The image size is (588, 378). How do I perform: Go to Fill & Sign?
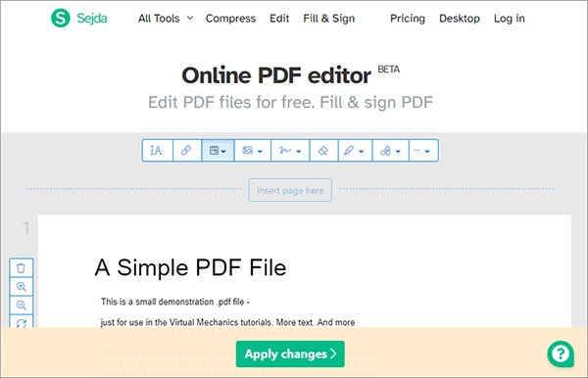[x=329, y=19]
